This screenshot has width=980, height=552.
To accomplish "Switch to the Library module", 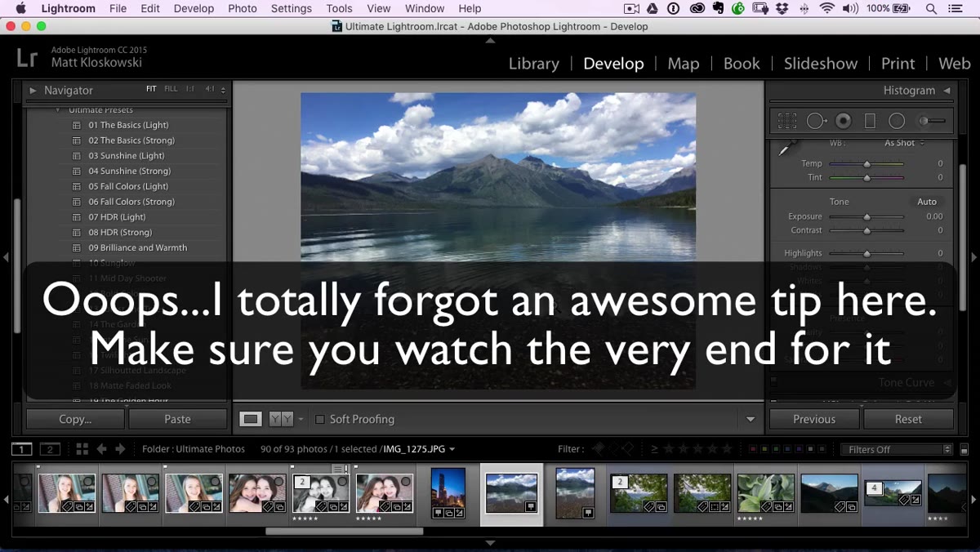I will pyautogui.click(x=534, y=64).
